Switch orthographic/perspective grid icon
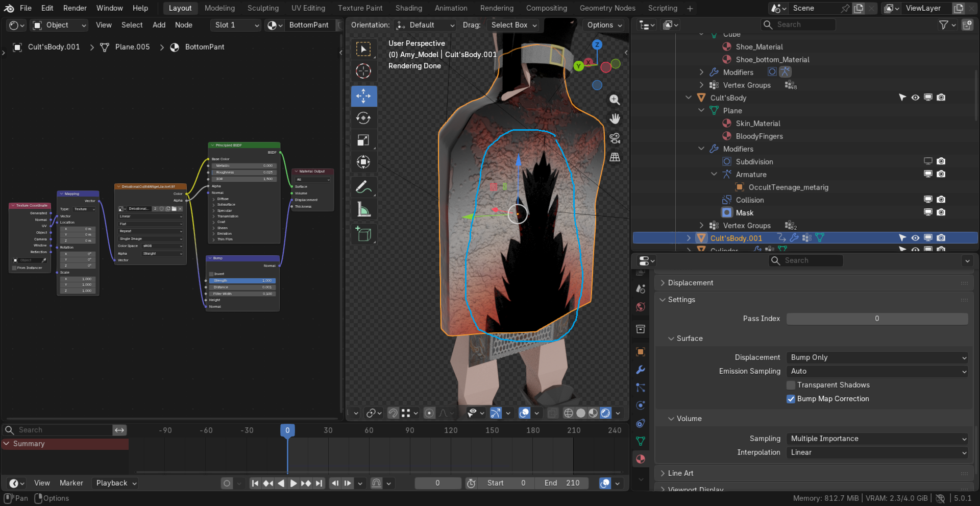Image resolution: width=980 pixels, height=506 pixels. [x=615, y=157]
